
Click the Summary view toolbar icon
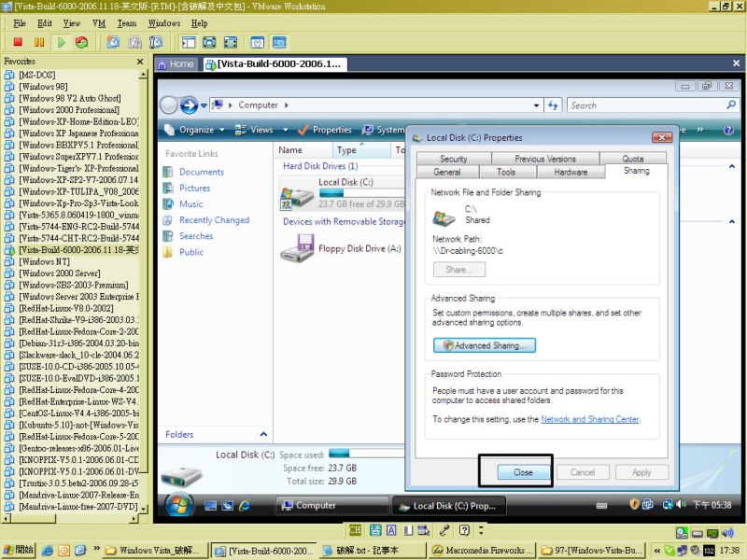click(x=258, y=42)
